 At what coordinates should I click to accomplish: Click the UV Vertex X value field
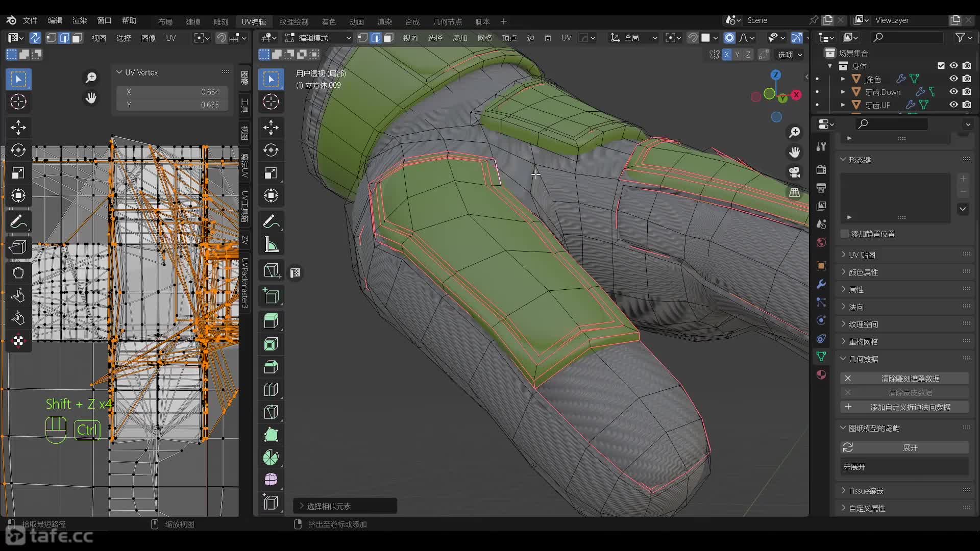tap(173, 92)
